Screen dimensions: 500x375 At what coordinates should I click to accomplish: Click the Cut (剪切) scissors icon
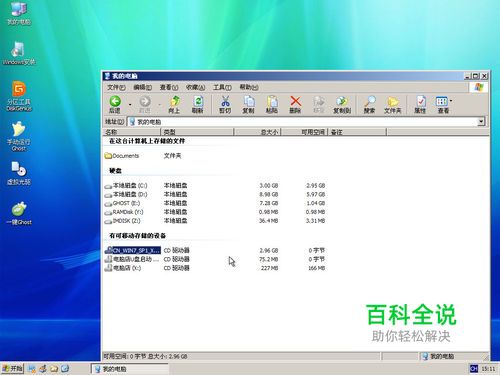click(x=225, y=104)
